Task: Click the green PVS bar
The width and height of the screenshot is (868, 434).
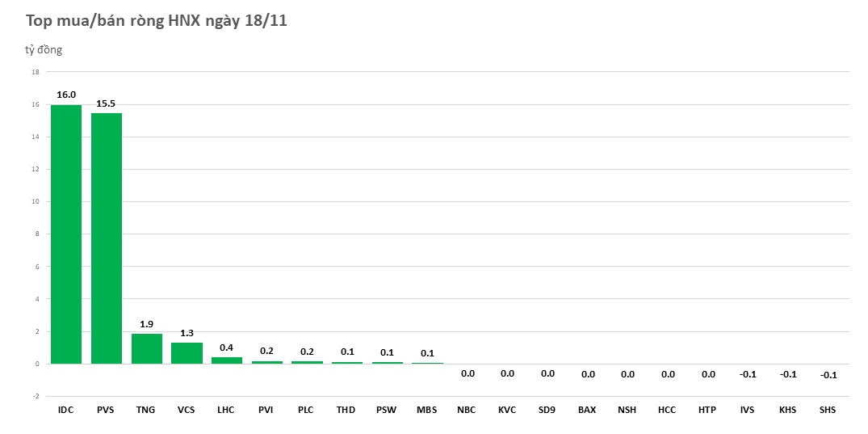Action: pos(107,238)
